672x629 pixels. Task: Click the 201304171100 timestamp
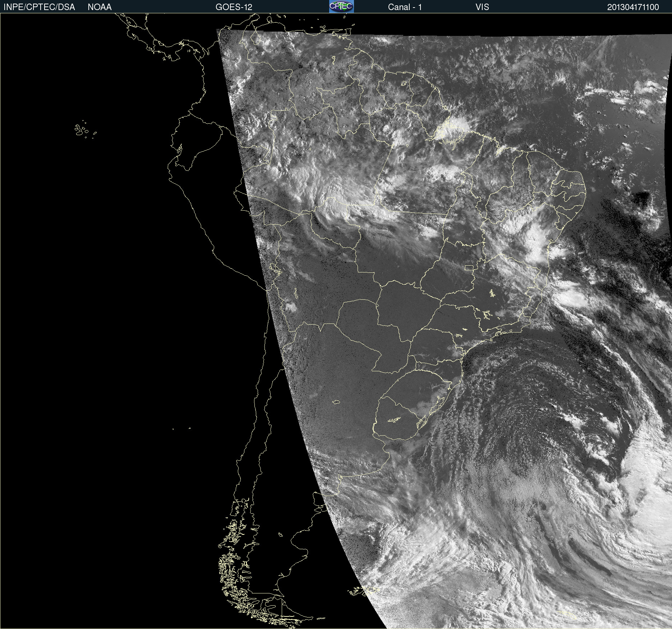pyautogui.click(x=633, y=7)
